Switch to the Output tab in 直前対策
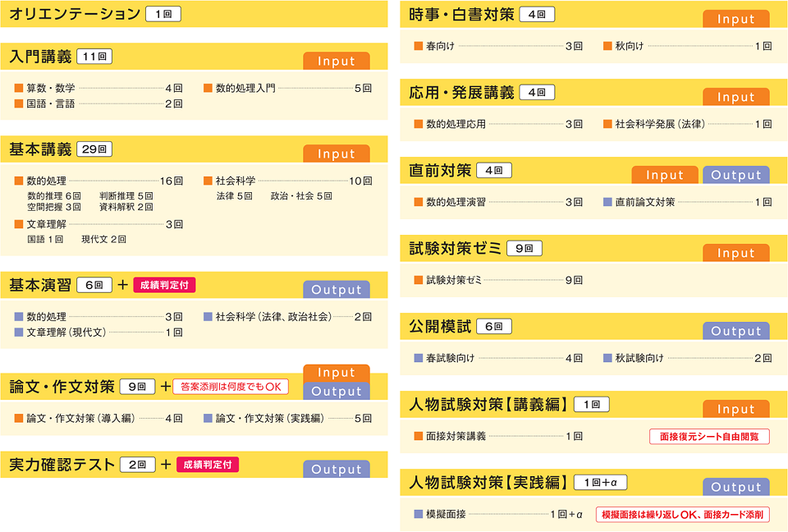Screen dimensions: 788x532 point(736,175)
